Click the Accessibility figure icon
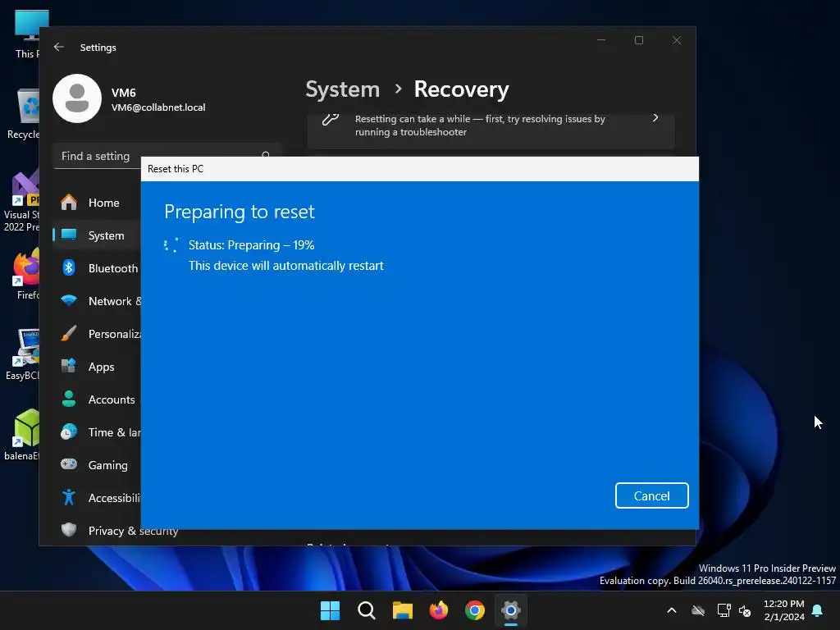 click(69, 497)
